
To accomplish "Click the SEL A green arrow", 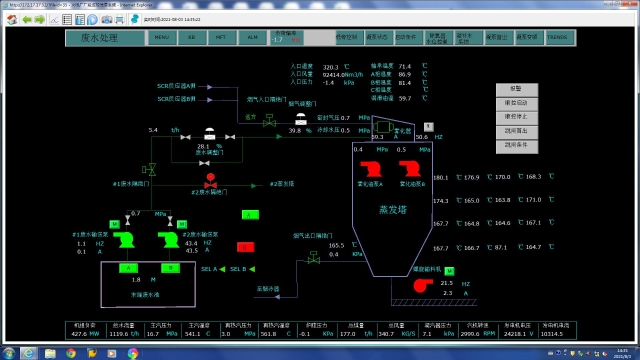I will [x=222, y=269].
